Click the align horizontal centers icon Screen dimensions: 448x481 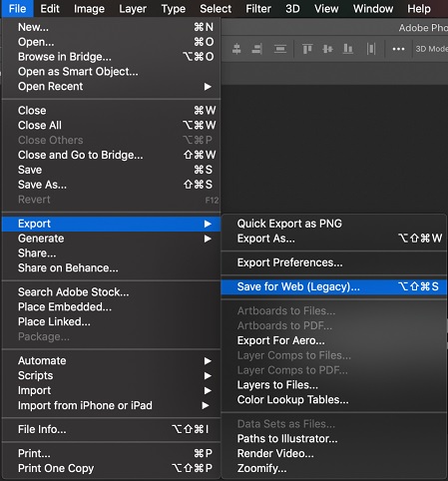tap(236, 49)
